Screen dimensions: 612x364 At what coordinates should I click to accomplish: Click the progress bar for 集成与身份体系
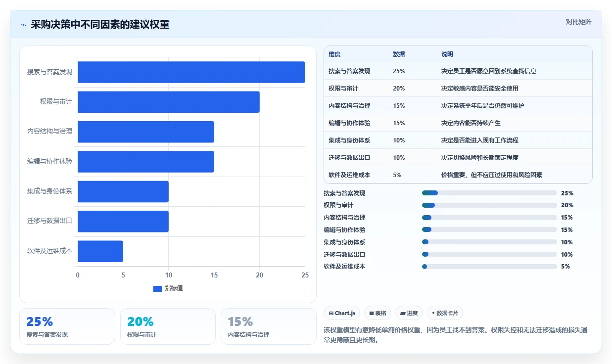pos(489,242)
